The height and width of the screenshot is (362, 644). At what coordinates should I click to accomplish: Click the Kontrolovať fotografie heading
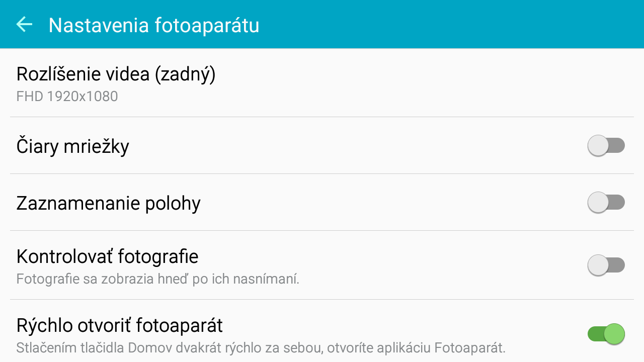coord(108,256)
